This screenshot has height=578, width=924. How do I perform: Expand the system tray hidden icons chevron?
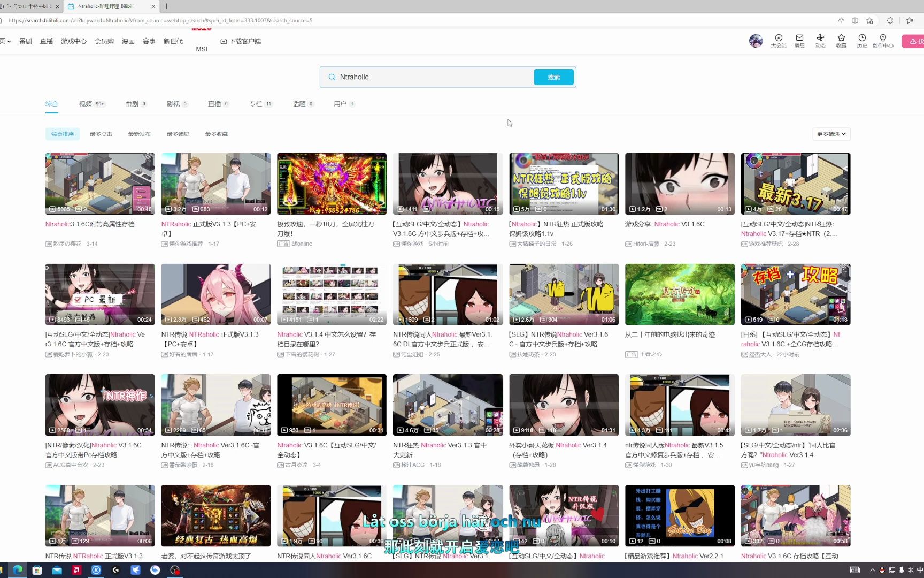tap(872, 570)
